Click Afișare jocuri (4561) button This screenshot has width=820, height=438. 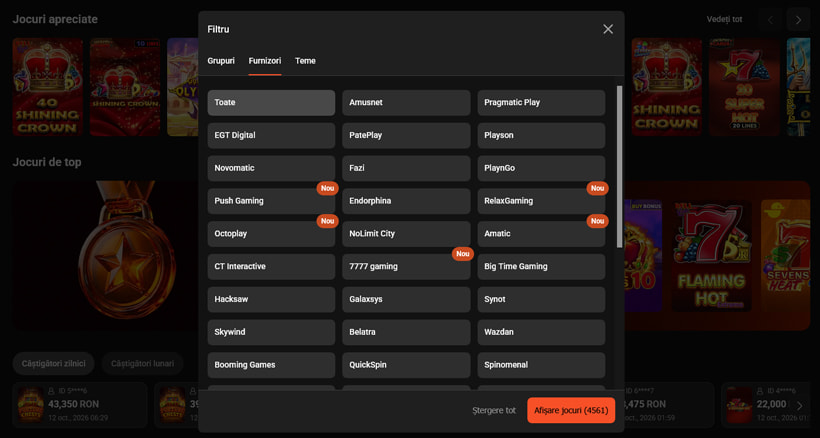pos(571,410)
